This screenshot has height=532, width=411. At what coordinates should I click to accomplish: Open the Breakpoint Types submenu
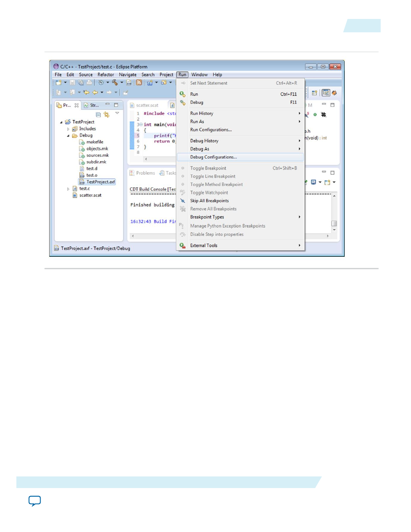pos(240,217)
